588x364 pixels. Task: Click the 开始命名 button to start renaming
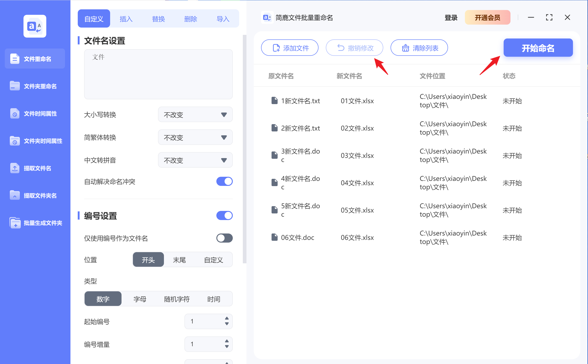538,48
